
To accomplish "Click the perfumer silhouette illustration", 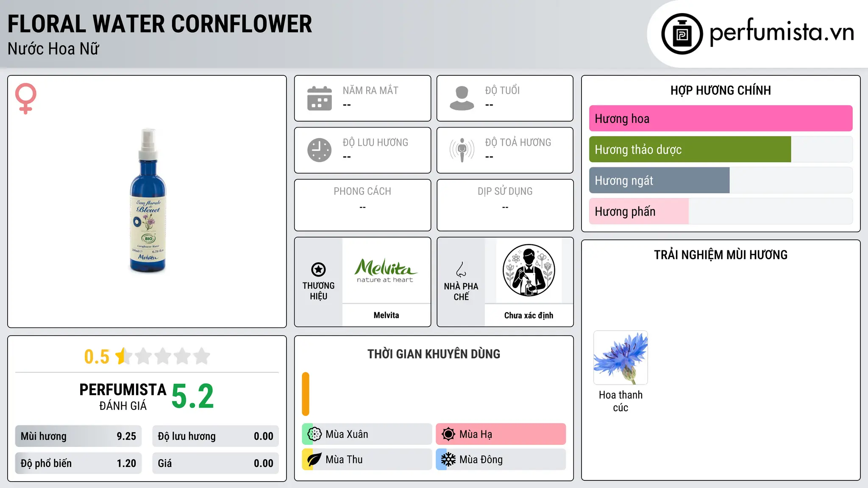I will [529, 270].
